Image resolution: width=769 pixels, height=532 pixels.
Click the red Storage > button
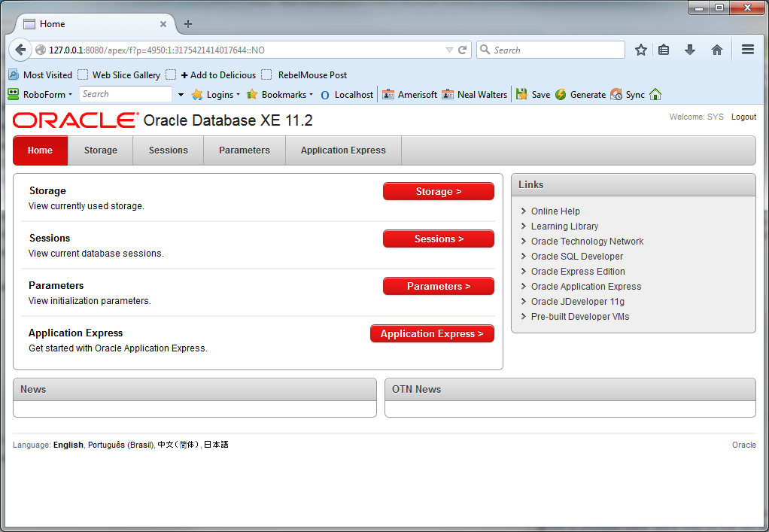pos(439,191)
